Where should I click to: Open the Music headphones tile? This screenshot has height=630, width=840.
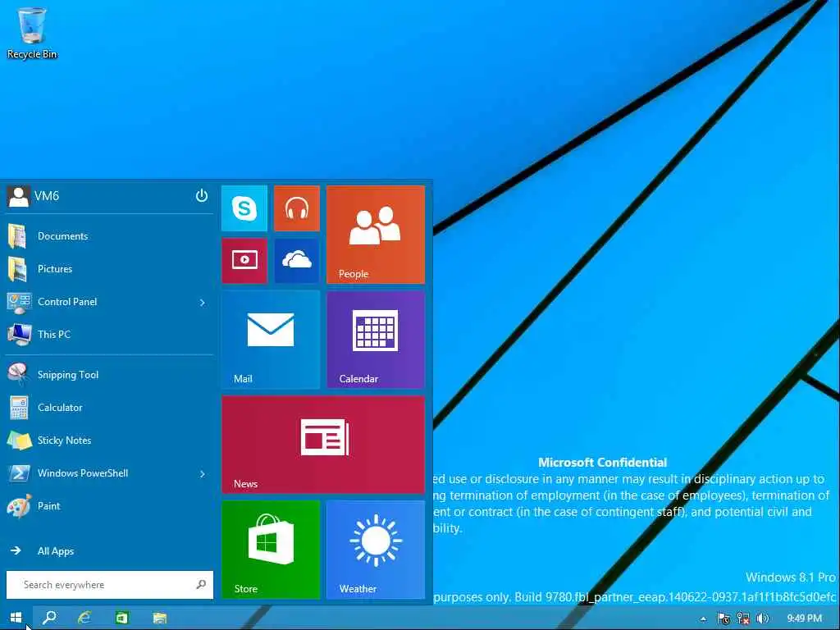tap(297, 208)
